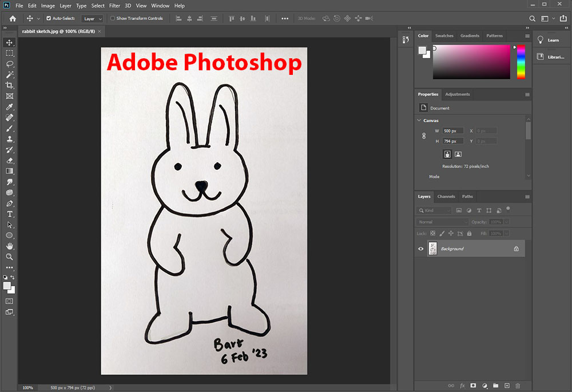Create new fill or adjustment layer
This screenshot has height=392, width=572.
click(485, 386)
